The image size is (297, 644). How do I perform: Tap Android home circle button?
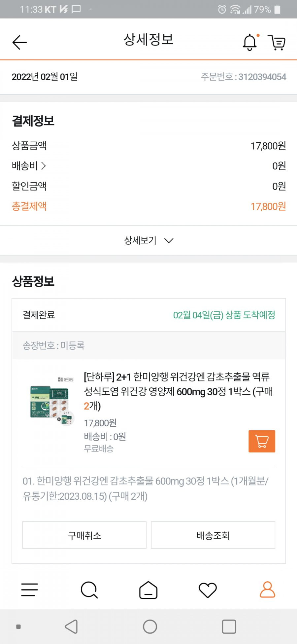(150, 626)
